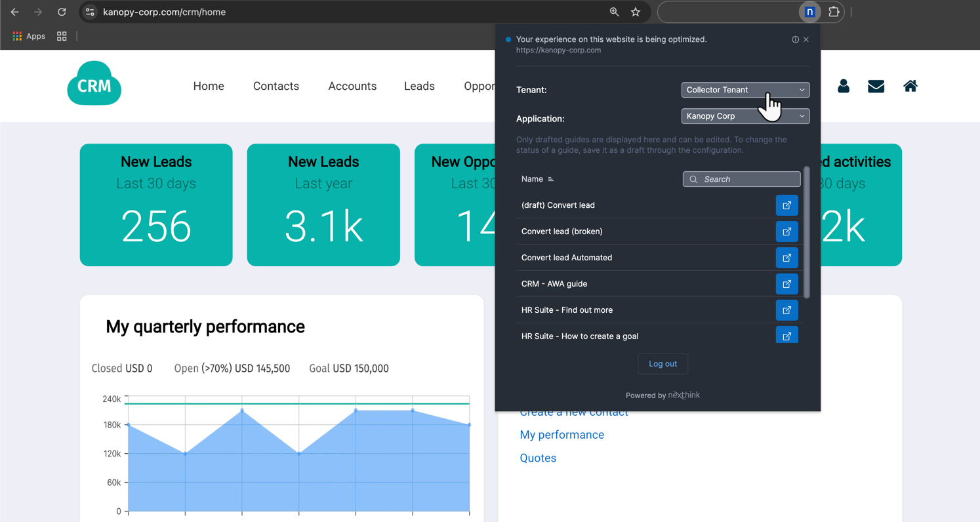Image resolution: width=980 pixels, height=522 pixels.
Task: Click the CRM cloud logo
Action: pyautogui.click(x=94, y=83)
